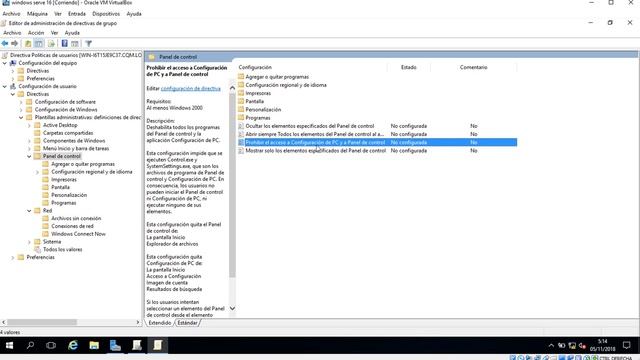This screenshot has width=640, height=360.
Task: Sort by the Estado column header
Action: point(409,67)
